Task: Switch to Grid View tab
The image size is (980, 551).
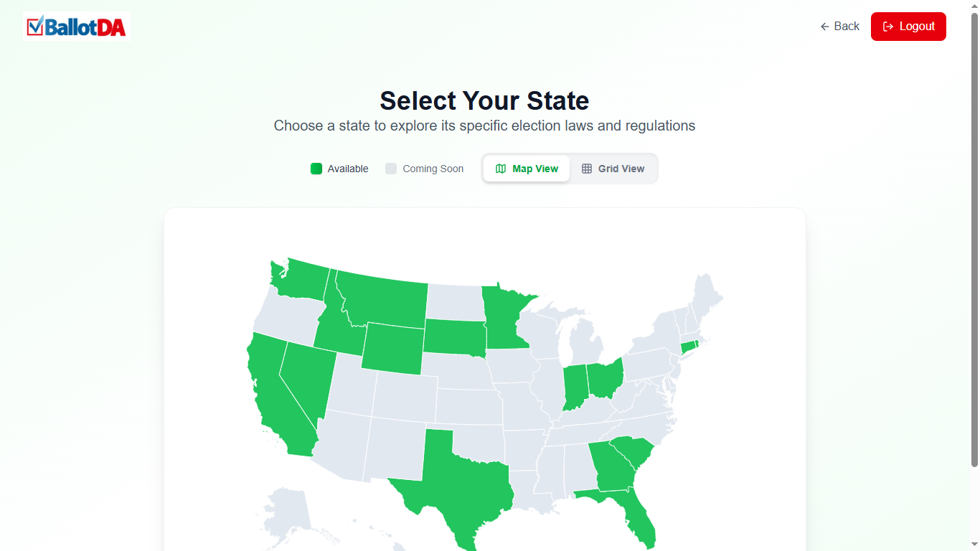Action: (x=613, y=169)
